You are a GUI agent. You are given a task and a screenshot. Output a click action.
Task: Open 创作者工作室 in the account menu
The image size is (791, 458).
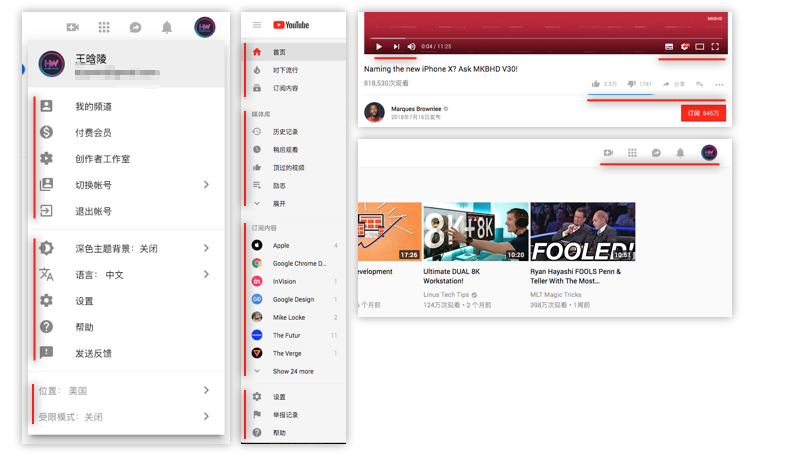[x=126, y=158]
